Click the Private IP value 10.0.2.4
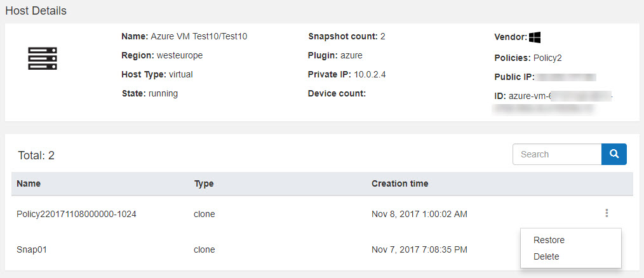 (x=370, y=74)
